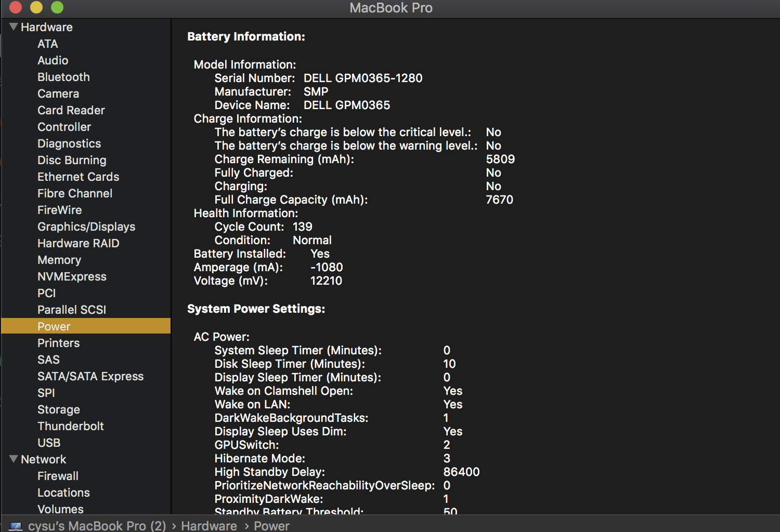Click the MacBook Pro window title
Viewport: 780px width, 532px height.
[x=391, y=8]
